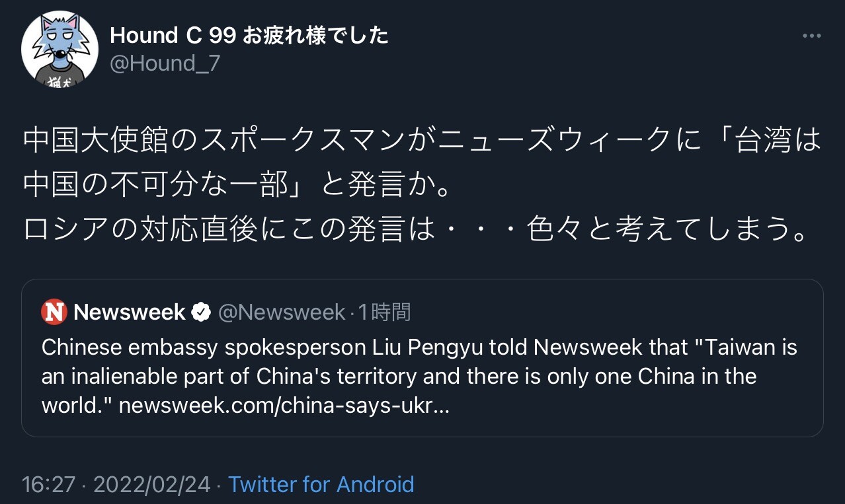Open the @Hound_7 handle
The image size is (845, 504).
coord(165,64)
